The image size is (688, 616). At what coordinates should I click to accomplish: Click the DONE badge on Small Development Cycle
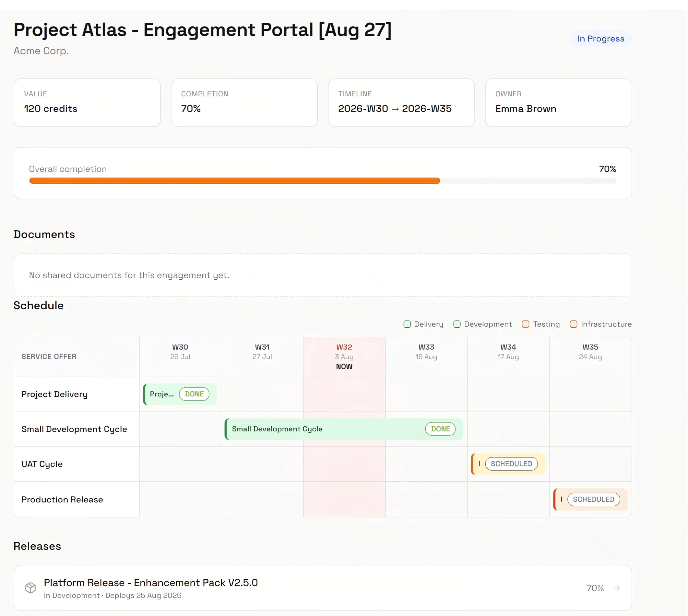coord(440,429)
